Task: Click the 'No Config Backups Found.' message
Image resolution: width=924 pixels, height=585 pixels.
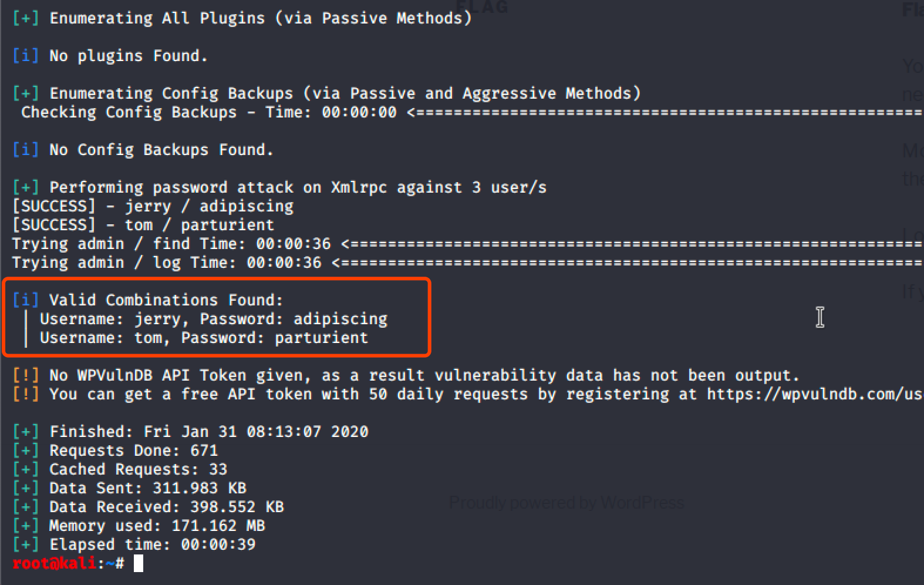Action: click(x=161, y=150)
